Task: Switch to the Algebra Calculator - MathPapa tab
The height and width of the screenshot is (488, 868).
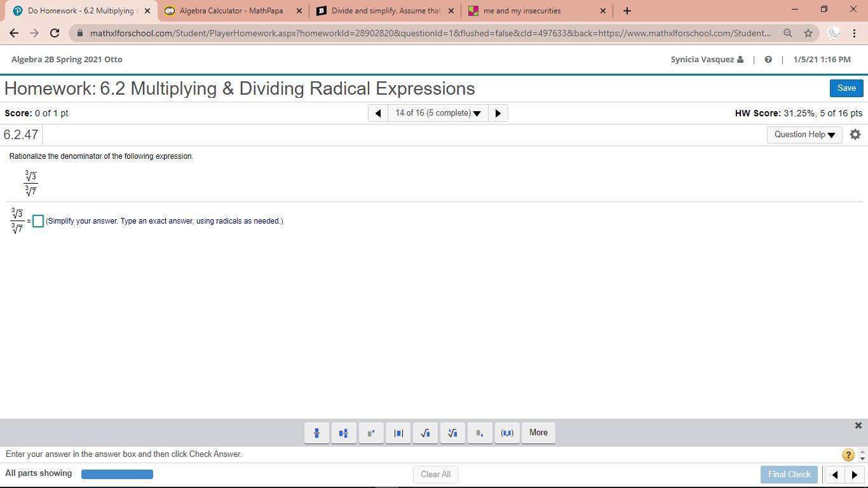Action: tap(233, 11)
